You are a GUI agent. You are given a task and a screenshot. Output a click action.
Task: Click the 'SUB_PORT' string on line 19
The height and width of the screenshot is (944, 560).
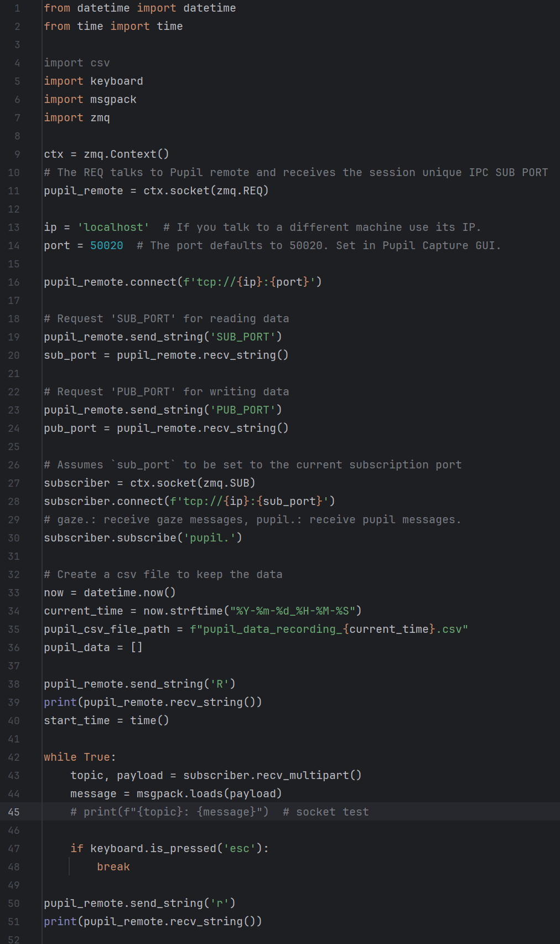(x=243, y=337)
